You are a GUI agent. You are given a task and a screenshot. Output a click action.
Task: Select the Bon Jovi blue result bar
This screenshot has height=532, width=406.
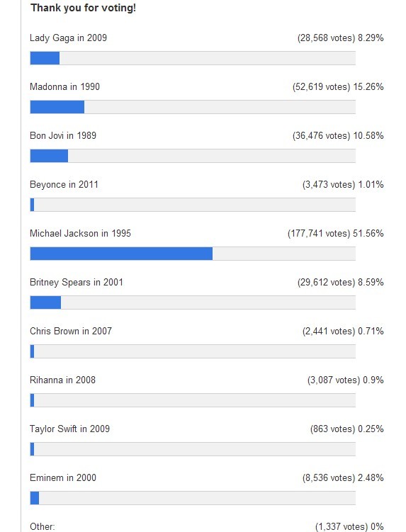[49, 156]
